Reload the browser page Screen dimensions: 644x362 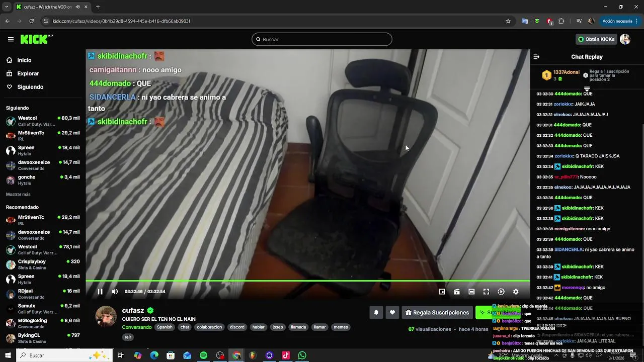tap(31, 21)
